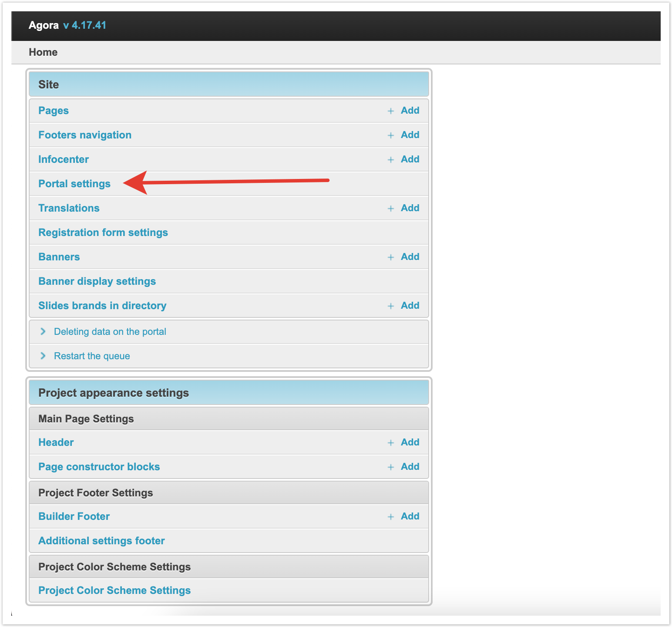Viewport: 672px width, 627px height.
Task: Click the plus Add icon for Pages
Action: point(391,111)
